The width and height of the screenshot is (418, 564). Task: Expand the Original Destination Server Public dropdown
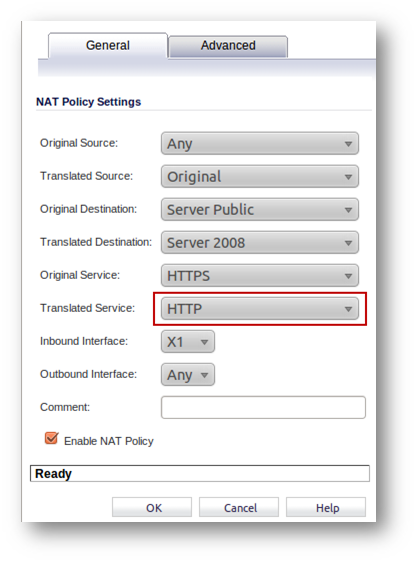click(x=260, y=210)
